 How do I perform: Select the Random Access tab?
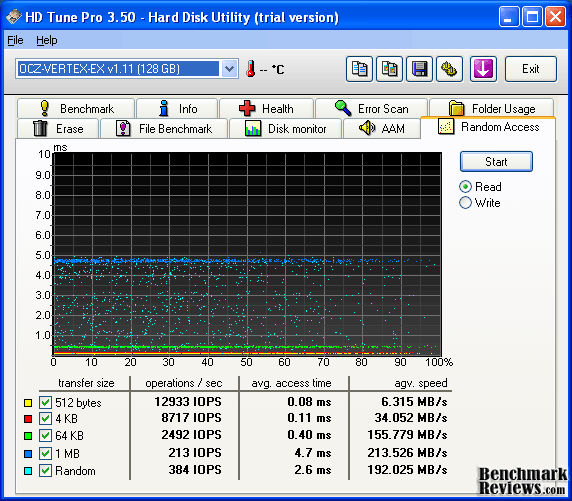[488, 127]
